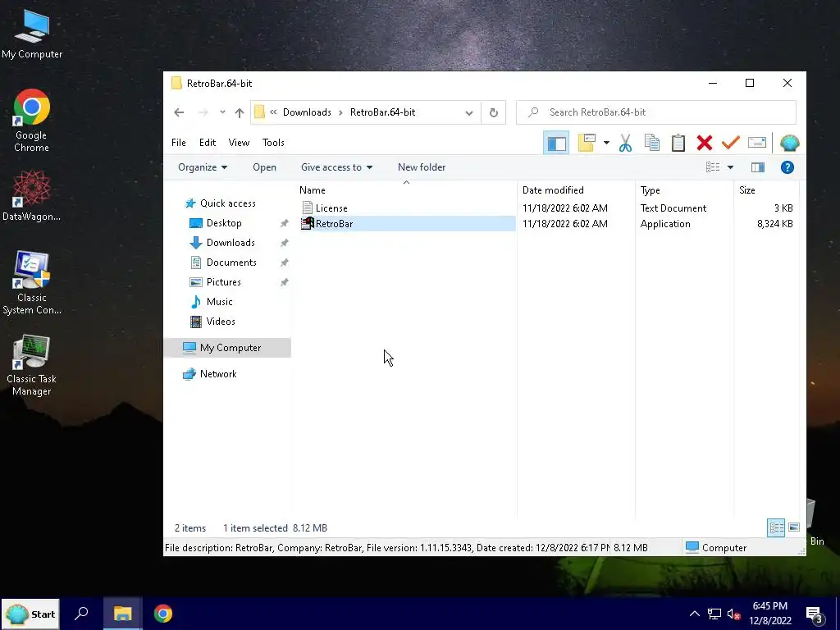This screenshot has height=630, width=840.
Task: Select the My Computer desktop icon
Action: tap(32, 34)
